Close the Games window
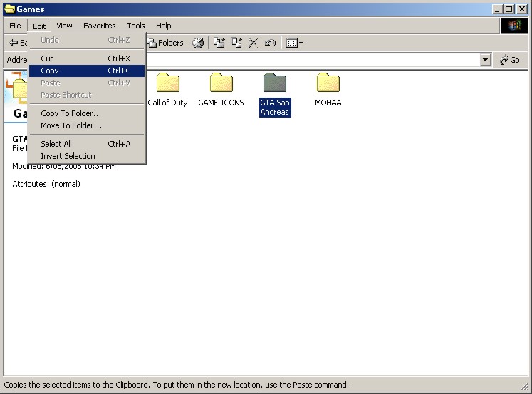The width and height of the screenshot is (532, 394). tap(521, 9)
